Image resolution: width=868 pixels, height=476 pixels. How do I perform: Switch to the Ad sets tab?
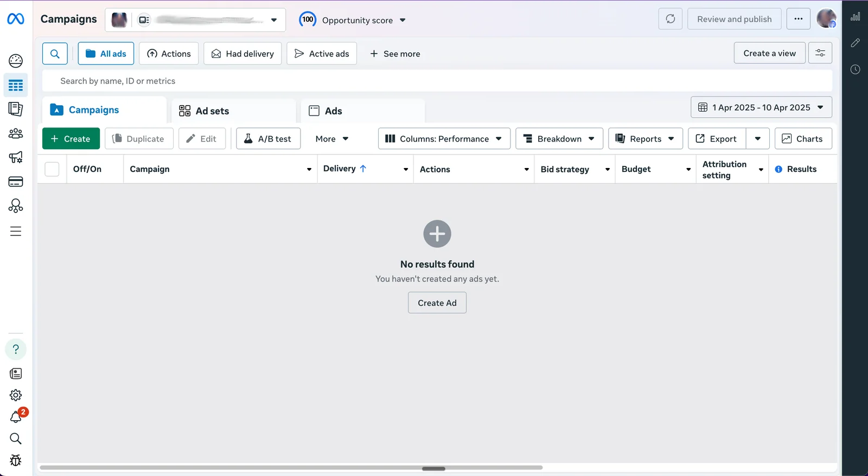233,111
